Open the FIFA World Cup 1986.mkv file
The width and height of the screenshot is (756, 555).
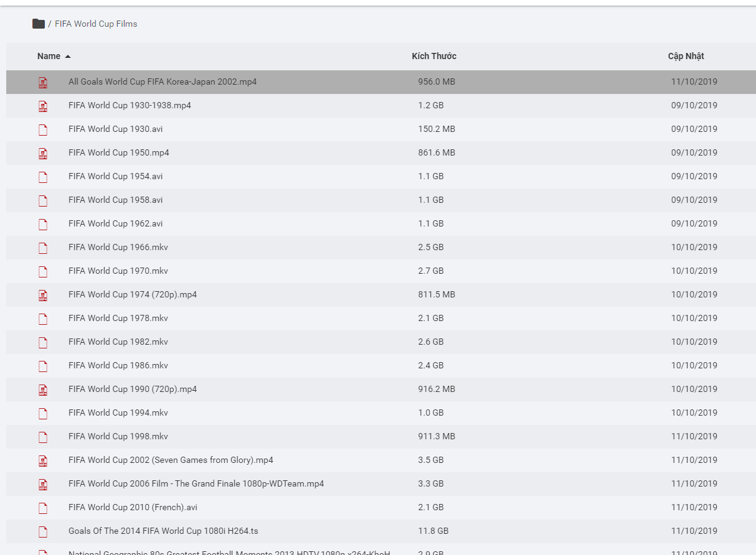tap(118, 365)
